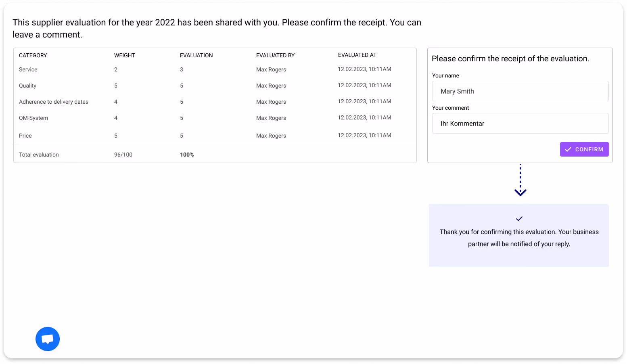627x364 pixels.
Task: Focus the Your comment input field
Action: tap(520, 123)
